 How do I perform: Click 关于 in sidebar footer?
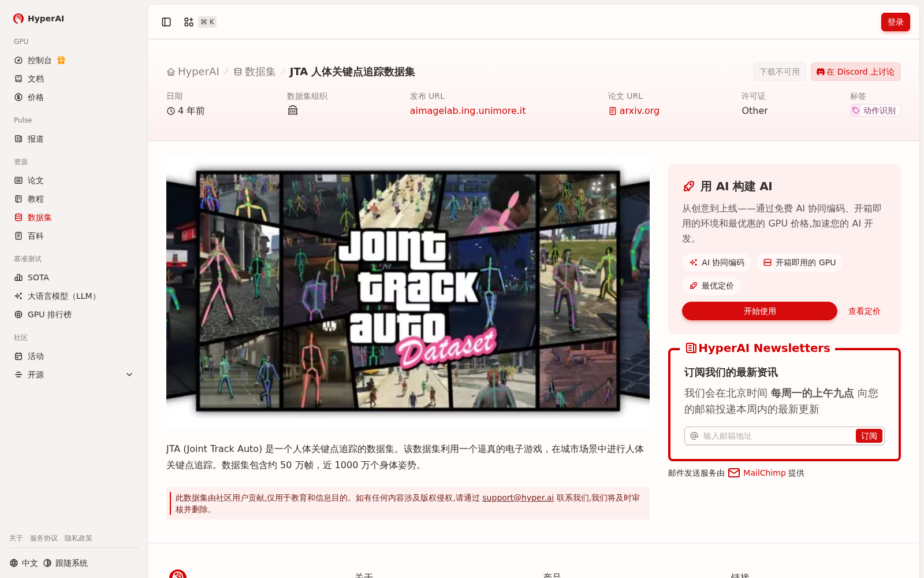pyautogui.click(x=16, y=538)
